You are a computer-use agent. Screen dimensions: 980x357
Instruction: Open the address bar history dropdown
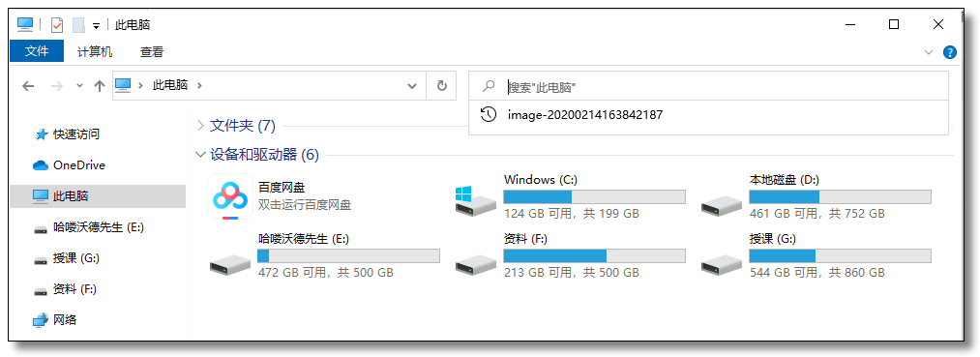point(412,86)
